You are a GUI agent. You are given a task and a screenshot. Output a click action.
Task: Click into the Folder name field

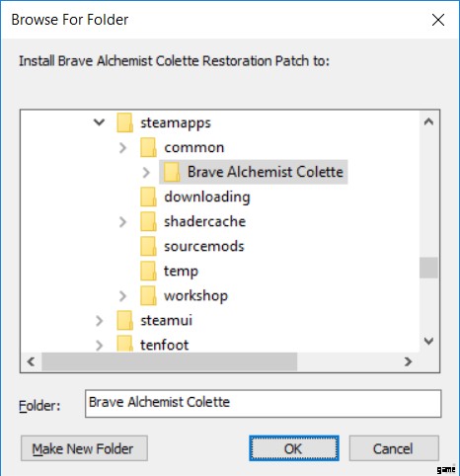click(263, 404)
